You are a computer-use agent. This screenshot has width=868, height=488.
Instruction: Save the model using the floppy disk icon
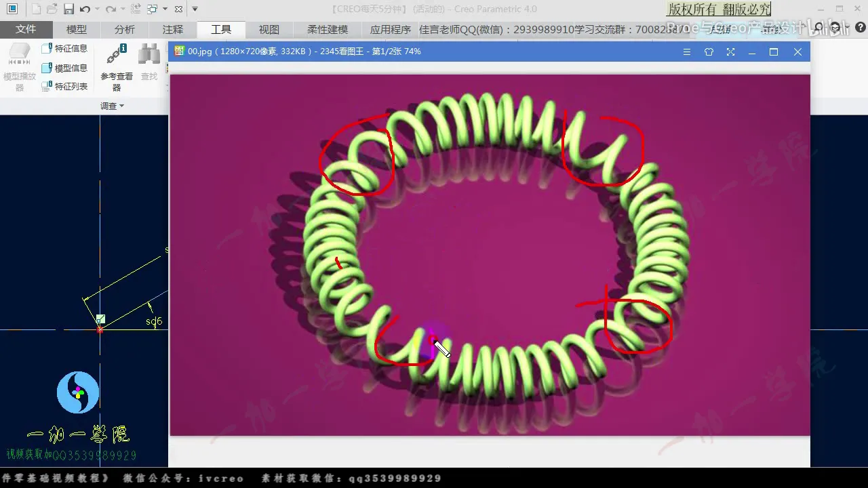68,9
